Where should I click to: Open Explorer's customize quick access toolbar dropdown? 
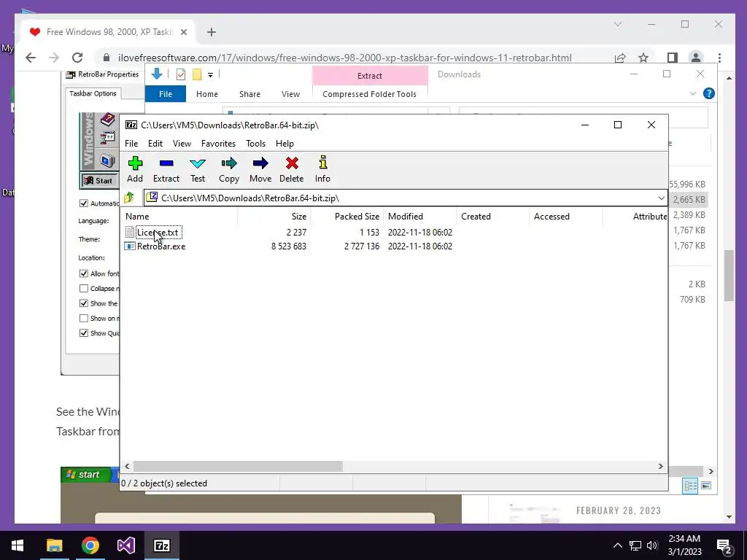(x=210, y=74)
